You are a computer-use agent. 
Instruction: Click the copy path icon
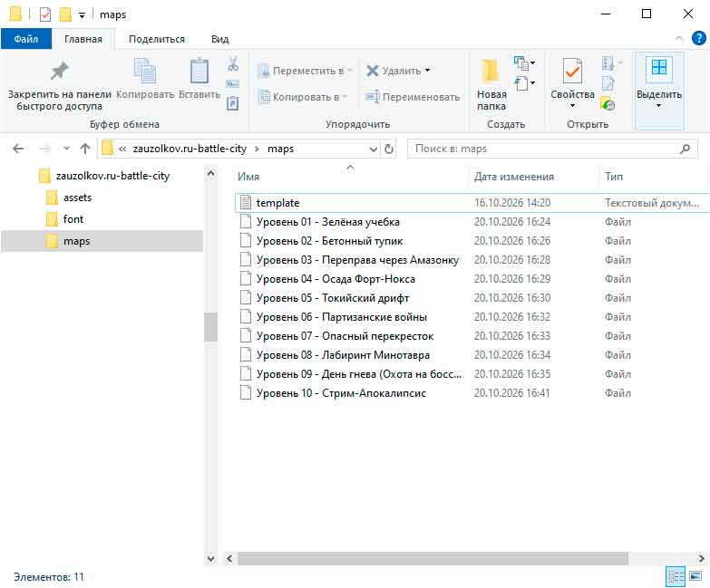click(233, 83)
